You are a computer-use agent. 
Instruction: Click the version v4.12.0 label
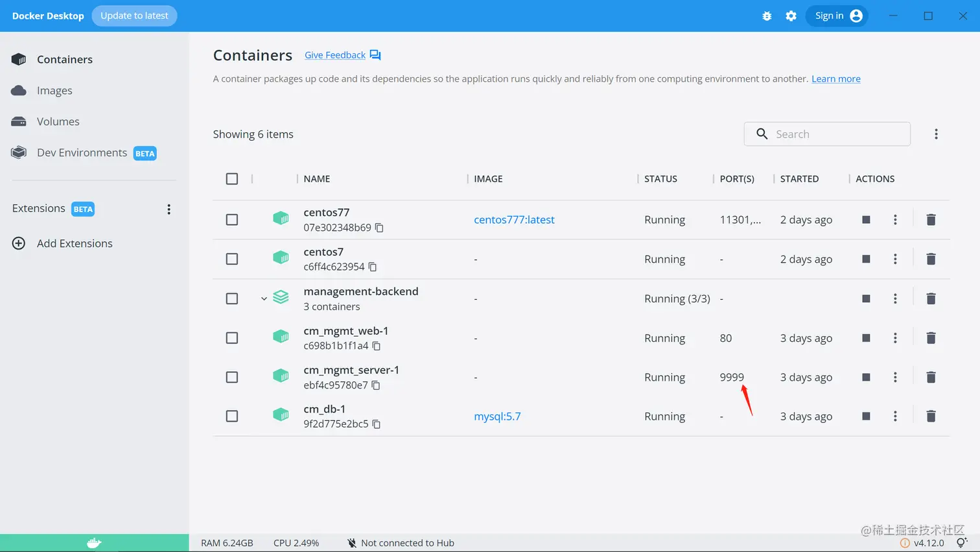coord(929,543)
